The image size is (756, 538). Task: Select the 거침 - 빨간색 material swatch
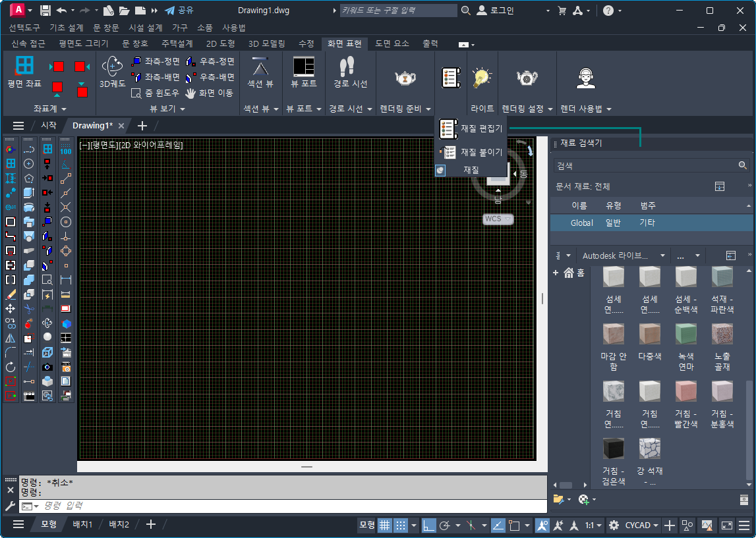click(686, 392)
